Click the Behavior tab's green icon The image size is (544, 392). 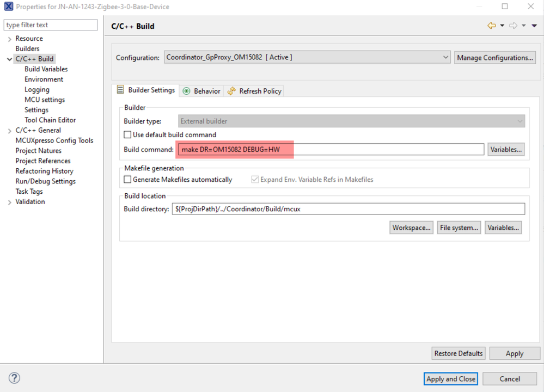coord(187,91)
